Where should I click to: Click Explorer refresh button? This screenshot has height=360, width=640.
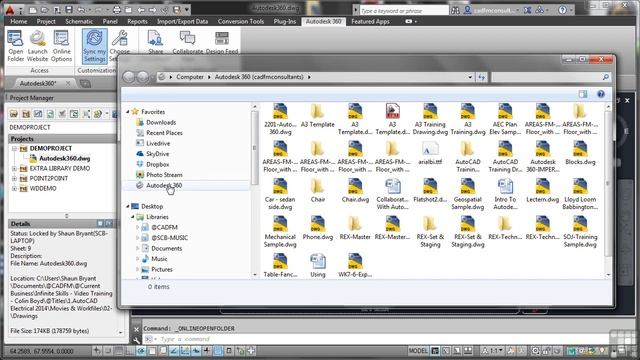[x=481, y=77]
